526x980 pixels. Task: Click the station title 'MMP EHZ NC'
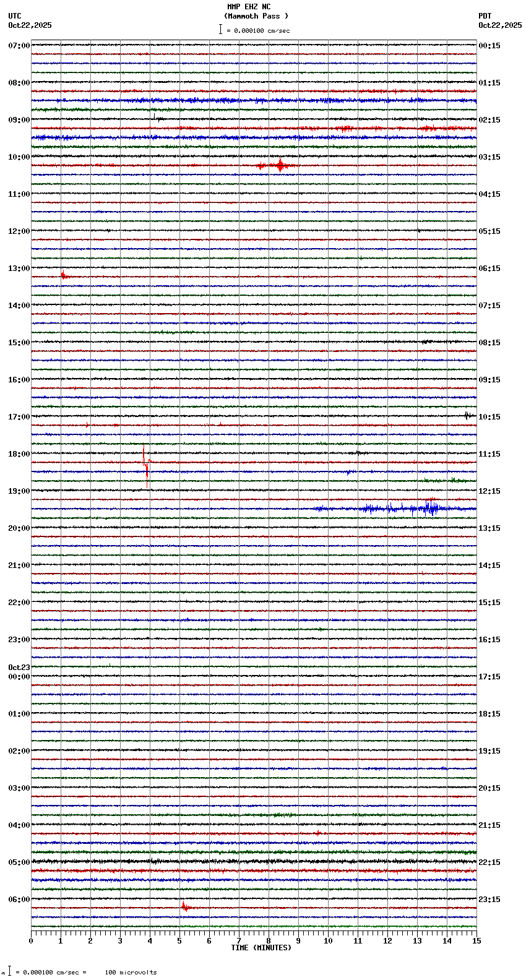tap(249, 7)
